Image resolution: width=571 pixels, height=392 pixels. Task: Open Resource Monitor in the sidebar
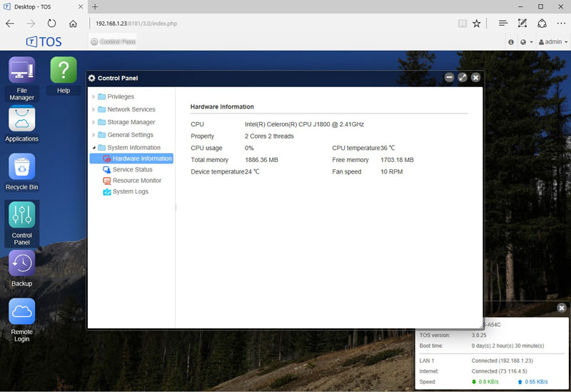(x=136, y=181)
